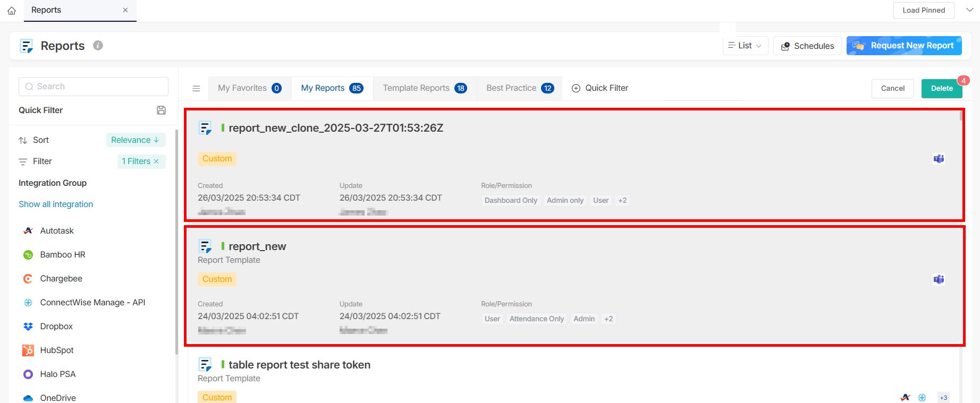Open the List view dropdown
Screen dimensions: 980x403
click(x=745, y=46)
